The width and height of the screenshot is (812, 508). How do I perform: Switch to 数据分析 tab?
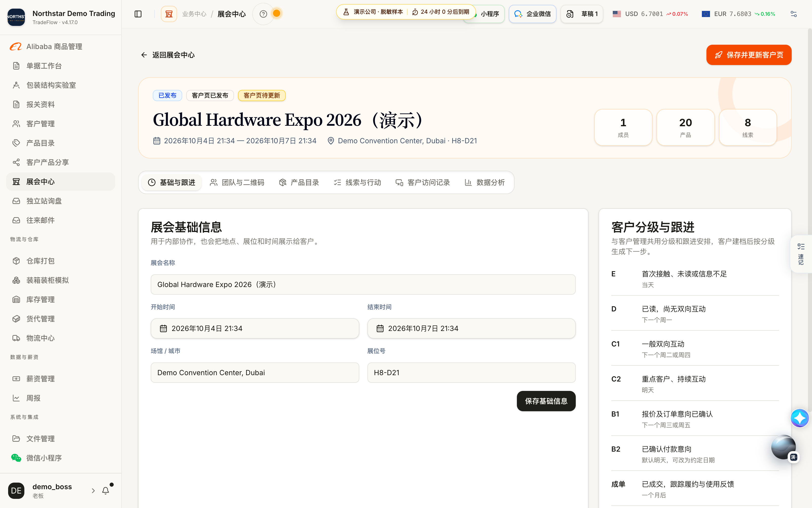484,182
